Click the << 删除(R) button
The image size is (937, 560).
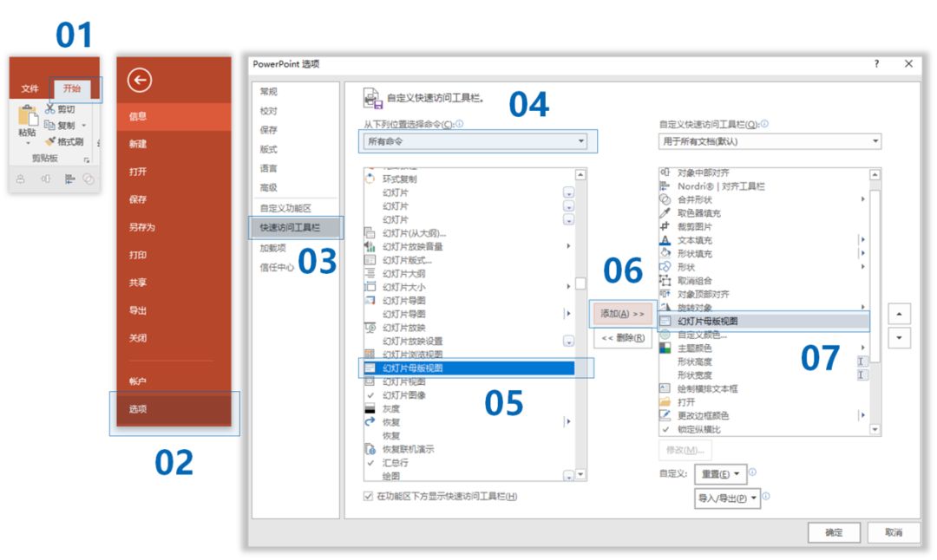(622, 338)
